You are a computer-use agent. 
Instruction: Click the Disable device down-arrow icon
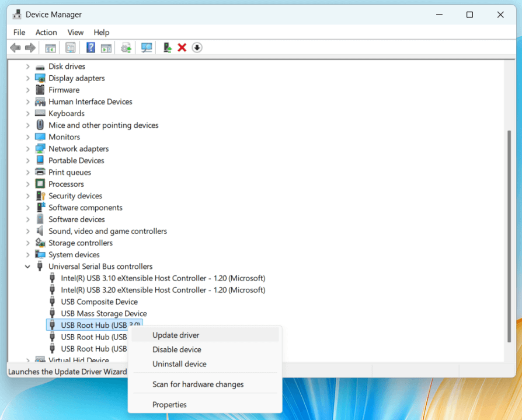pyautogui.click(x=197, y=47)
